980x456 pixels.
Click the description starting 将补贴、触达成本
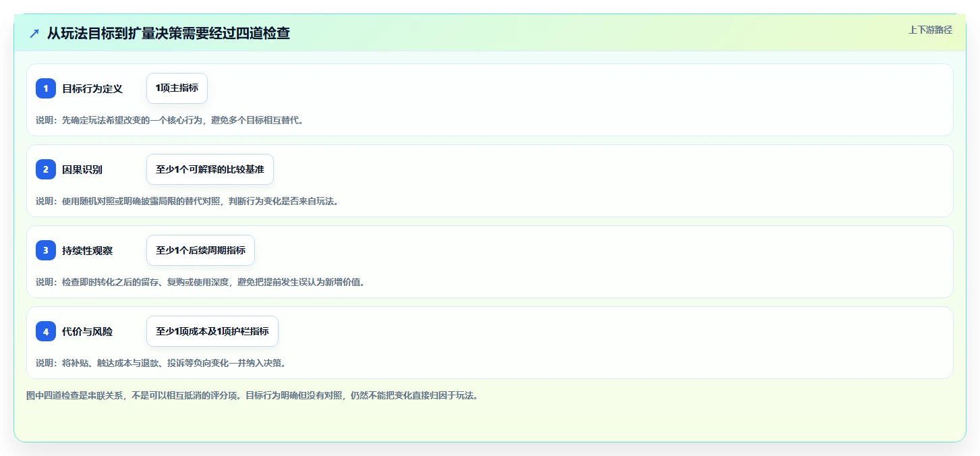coord(162,363)
